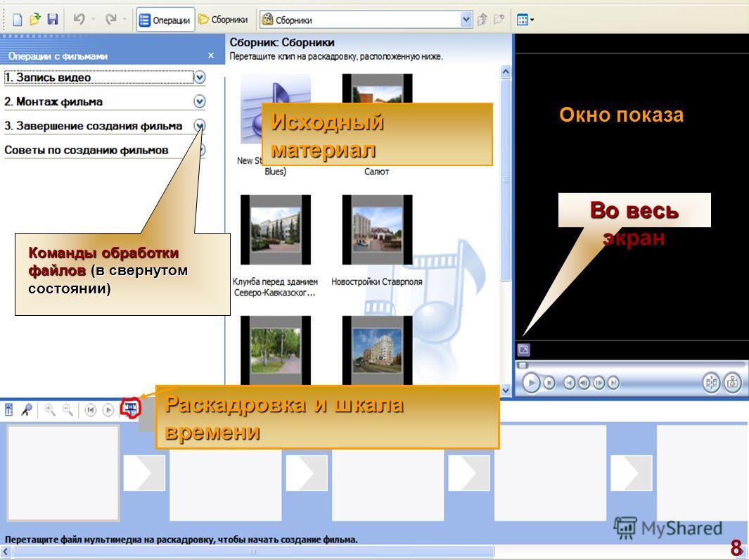
Task: Save the project with the floppy disk icon
Action: (53, 20)
